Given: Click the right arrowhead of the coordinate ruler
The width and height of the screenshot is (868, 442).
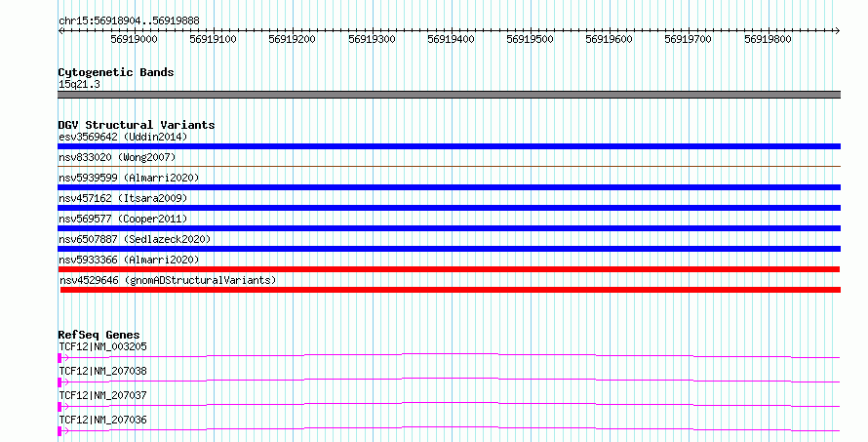Looking at the screenshot, I should point(838,31).
